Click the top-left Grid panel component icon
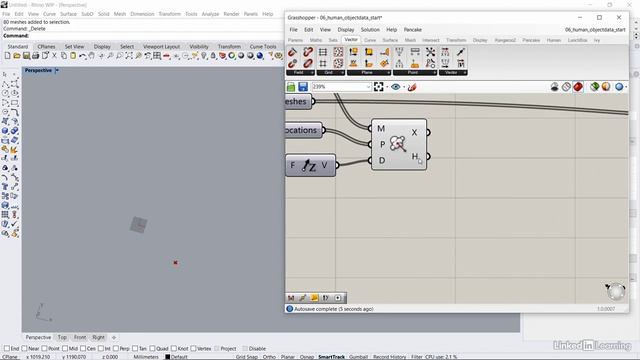This screenshot has height=360, width=640. pos(323,52)
